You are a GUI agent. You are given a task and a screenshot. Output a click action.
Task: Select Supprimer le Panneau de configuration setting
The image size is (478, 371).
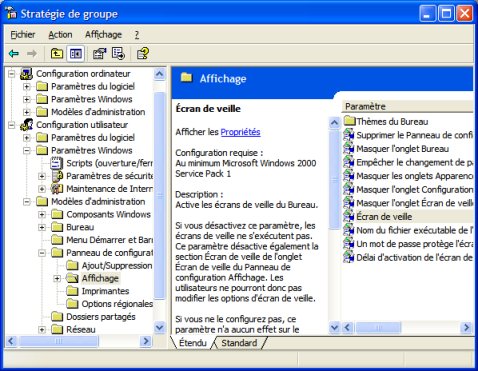point(408,135)
